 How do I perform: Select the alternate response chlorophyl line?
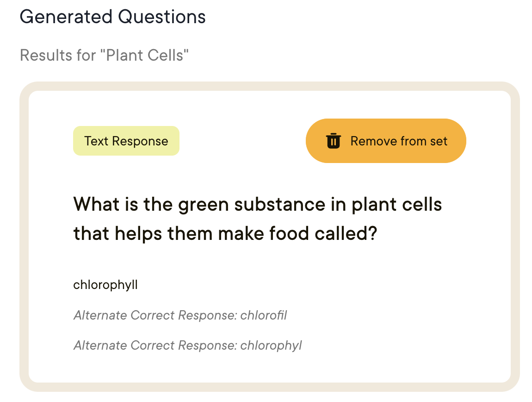187,345
